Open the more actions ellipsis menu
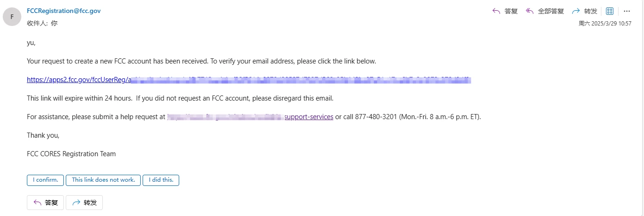The width and height of the screenshot is (644, 216). point(627,11)
